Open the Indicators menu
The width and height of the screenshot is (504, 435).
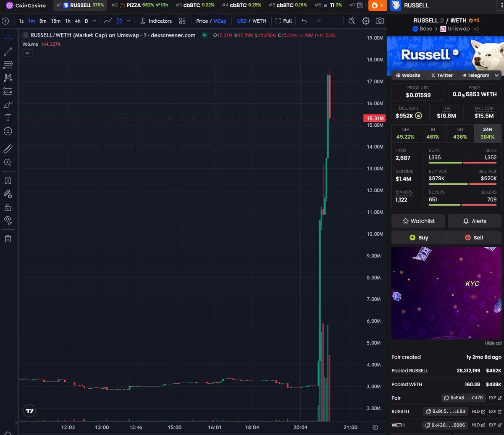pyautogui.click(x=156, y=21)
